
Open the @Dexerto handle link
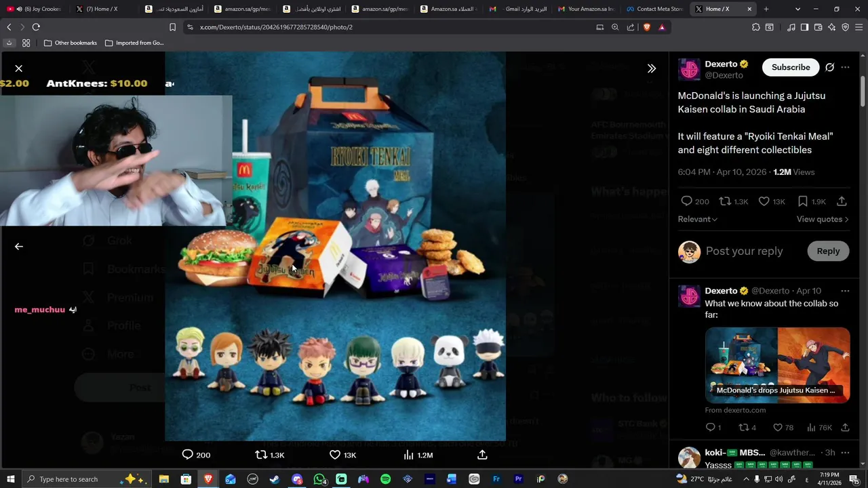pyautogui.click(x=724, y=75)
